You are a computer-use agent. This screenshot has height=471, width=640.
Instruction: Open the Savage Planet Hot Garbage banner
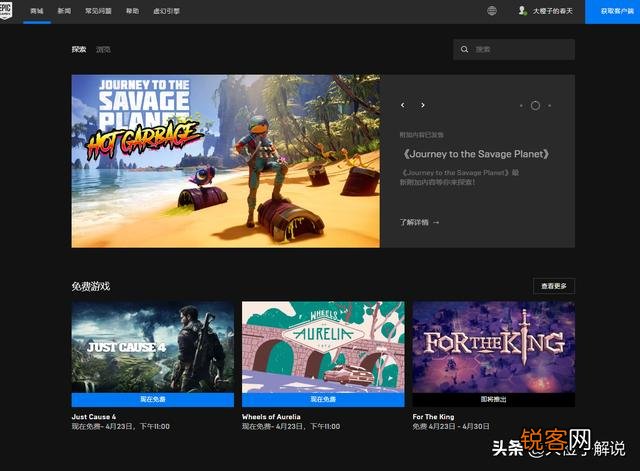226,161
